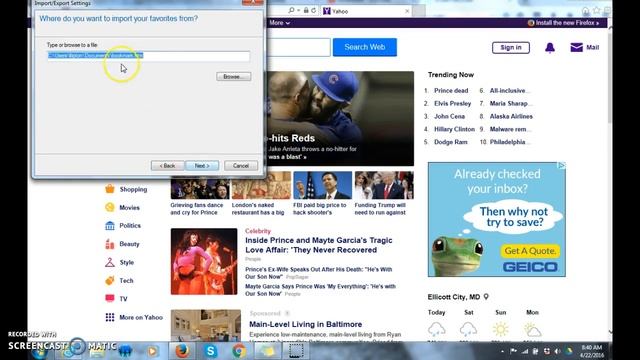Screen dimensions: 640x360
Task: Open the Style category
Action: coord(127,262)
